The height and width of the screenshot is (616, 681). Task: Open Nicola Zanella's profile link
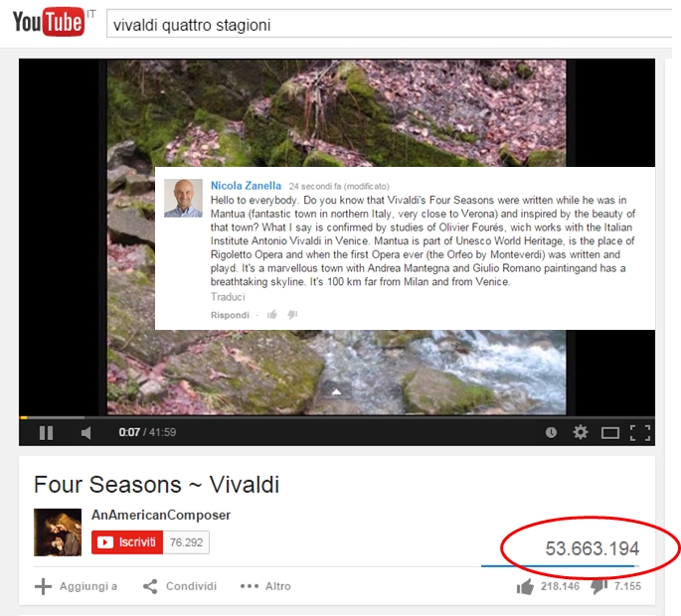point(246,186)
